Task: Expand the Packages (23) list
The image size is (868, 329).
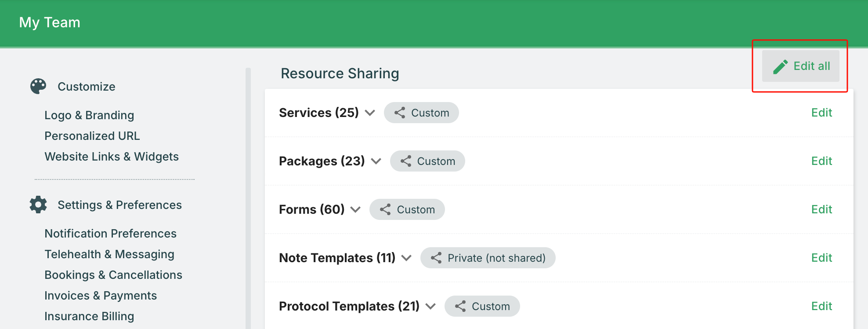Action: tap(376, 161)
